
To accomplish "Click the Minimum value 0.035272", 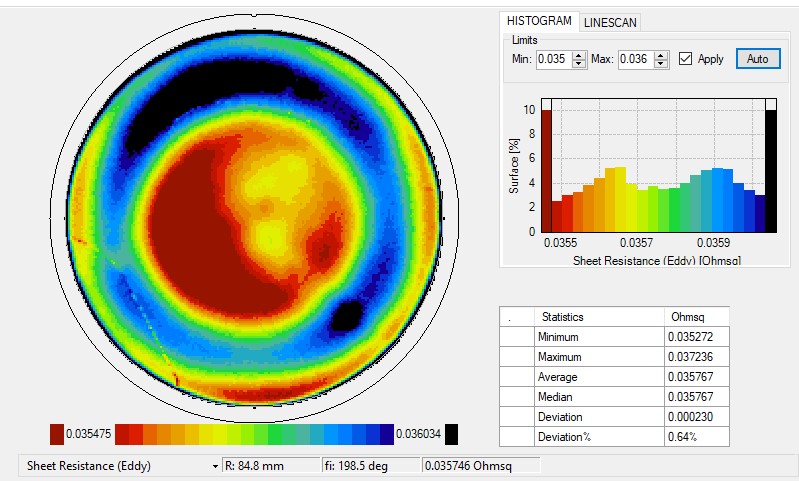I will click(x=697, y=337).
